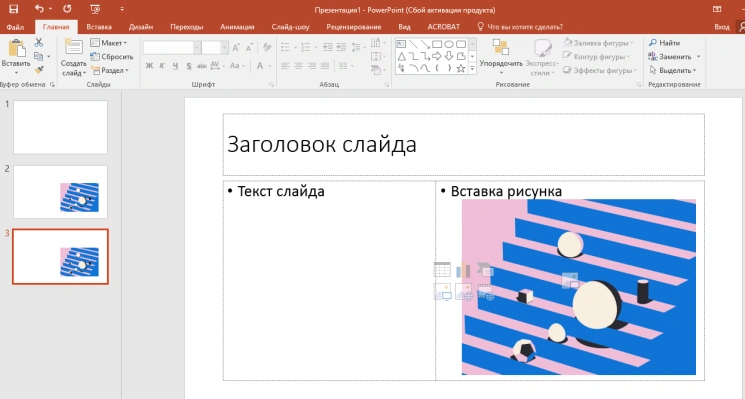Switch to the Переходы tab
The height and width of the screenshot is (399, 745).
coord(187,27)
